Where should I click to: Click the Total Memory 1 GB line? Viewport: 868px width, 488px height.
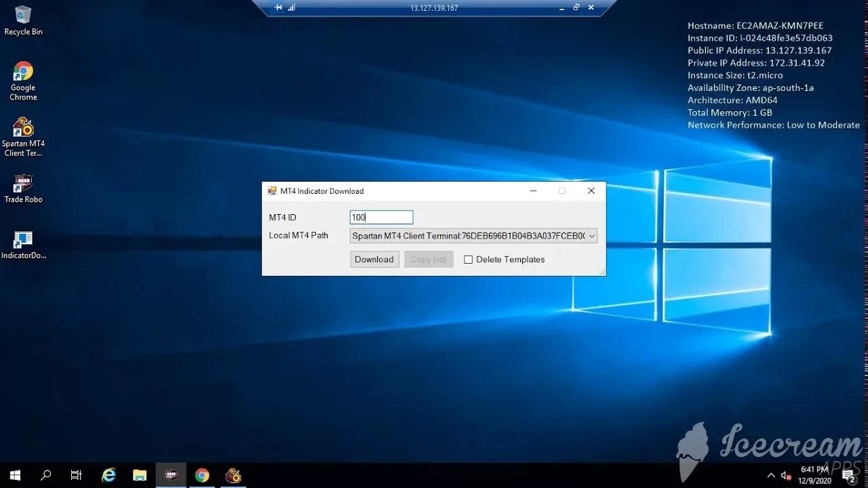[730, 113]
